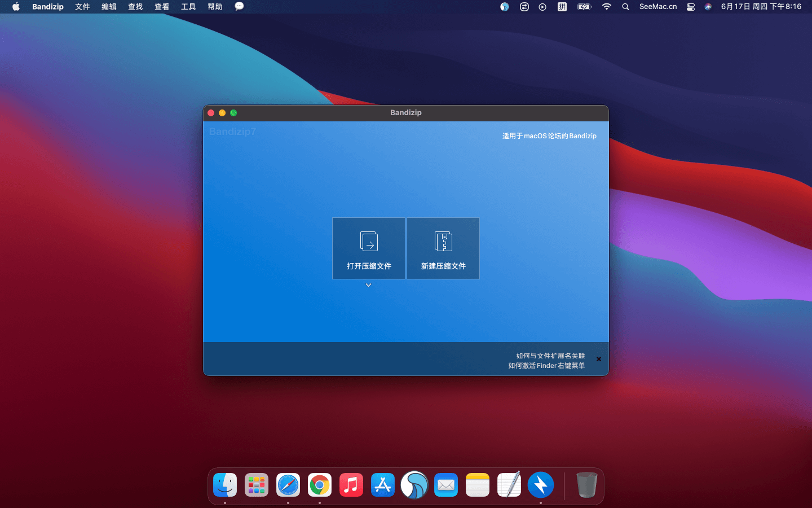Open the 工具 menu

click(x=188, y=7)
